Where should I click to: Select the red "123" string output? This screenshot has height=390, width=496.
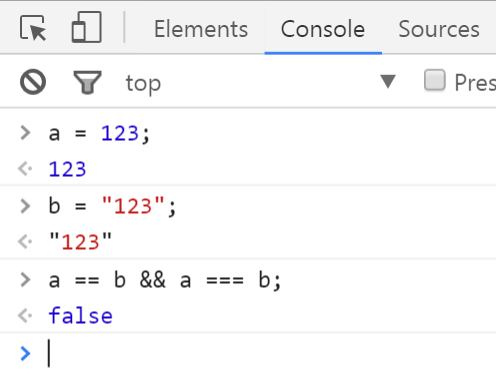[80, 241]
